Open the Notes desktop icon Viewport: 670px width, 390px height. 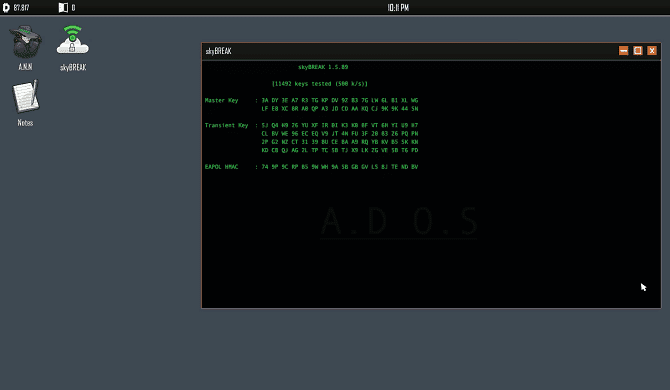click(26, 96)
